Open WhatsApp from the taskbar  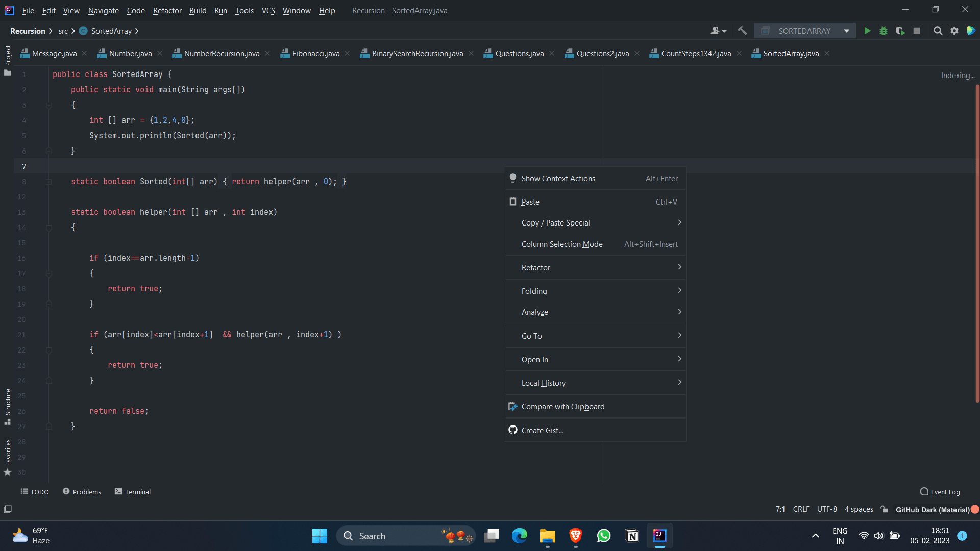click(603, 536)
